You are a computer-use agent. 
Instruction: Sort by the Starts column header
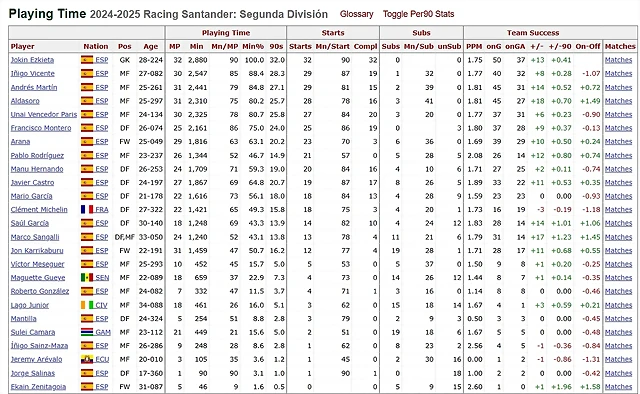[x=300, y=47]
